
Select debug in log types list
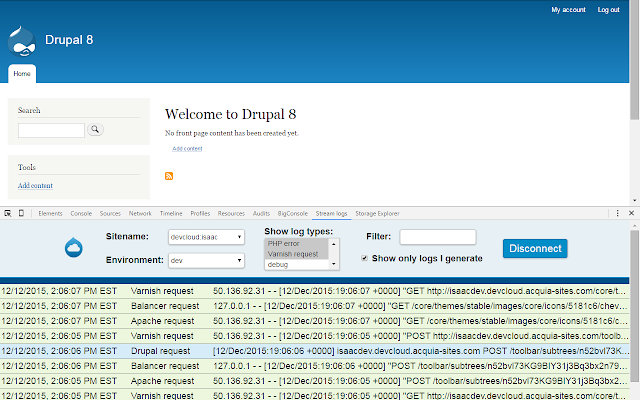[297, 264]
